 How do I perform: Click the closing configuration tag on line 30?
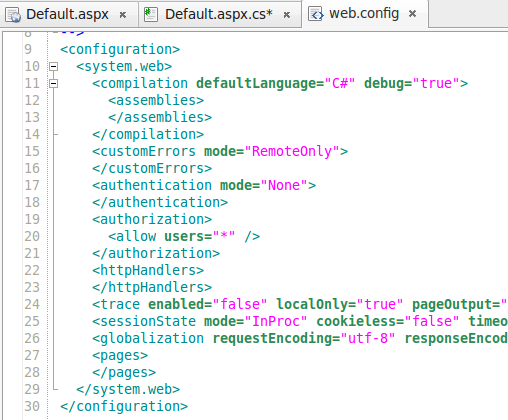coord(124,406)
